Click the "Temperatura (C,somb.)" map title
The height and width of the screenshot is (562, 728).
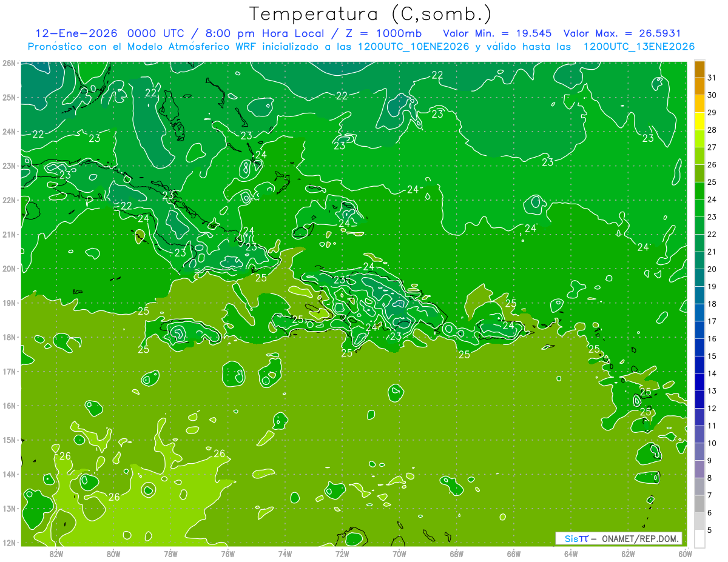[x=371, y=14]
